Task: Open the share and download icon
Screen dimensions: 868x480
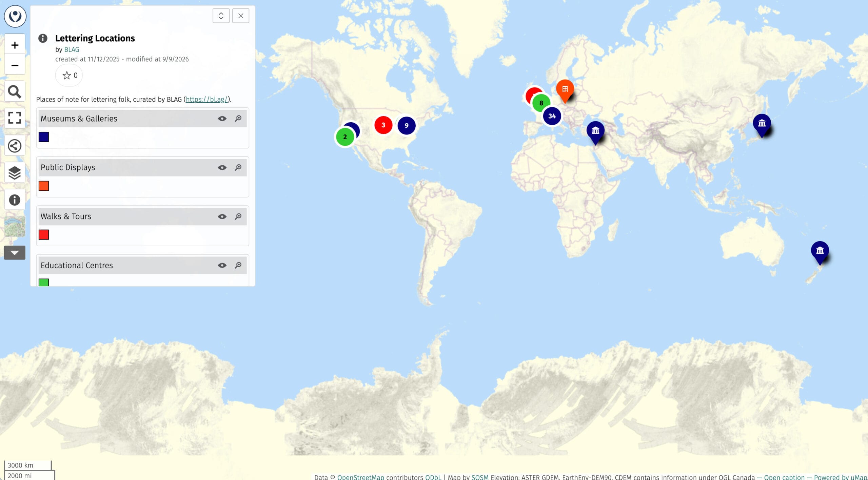Action: [15, 146]
